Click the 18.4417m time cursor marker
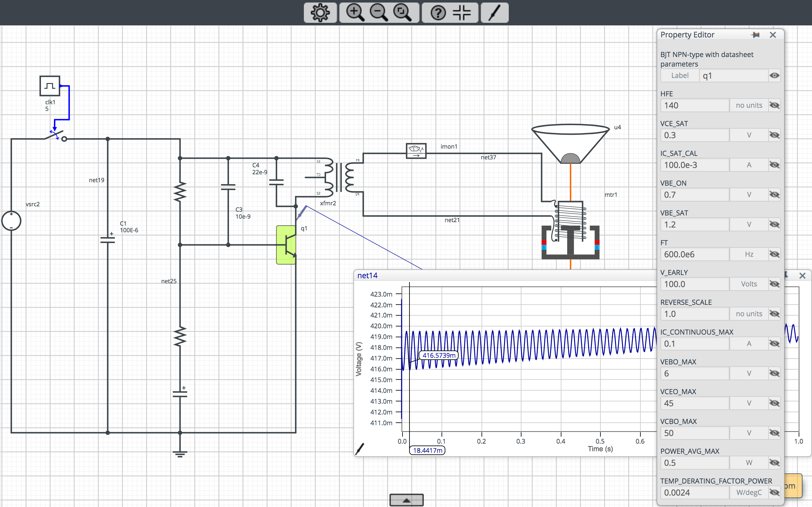This screenshot has height=507, width=812. [427, 450]
